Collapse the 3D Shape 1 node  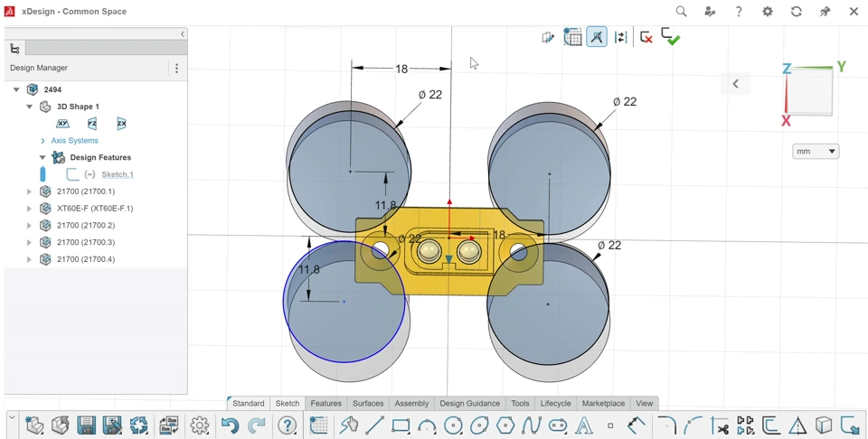30,107
